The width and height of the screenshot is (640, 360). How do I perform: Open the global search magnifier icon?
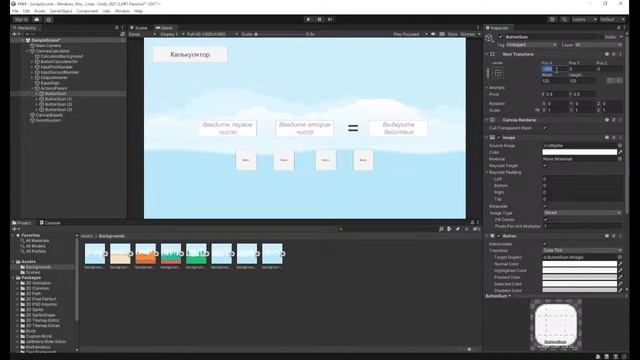(x=564, y=20)
